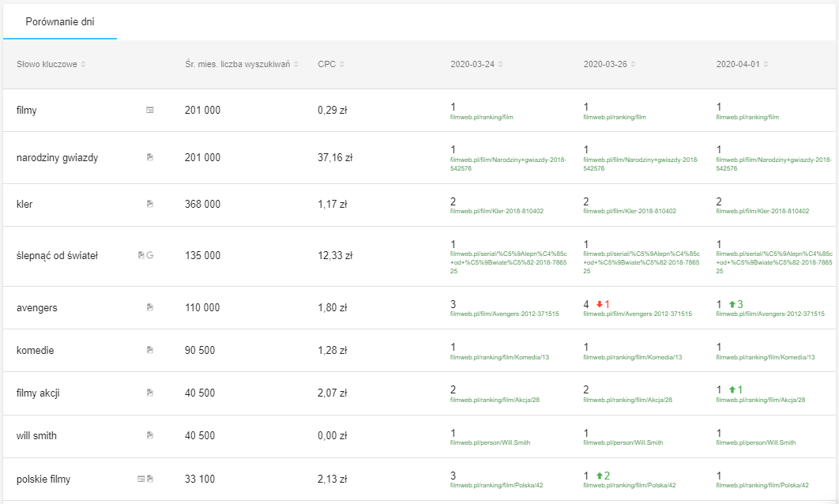Open the 'Porównanie dni' tab
This screenshot has width=839, height=504.
coord(60,22)
